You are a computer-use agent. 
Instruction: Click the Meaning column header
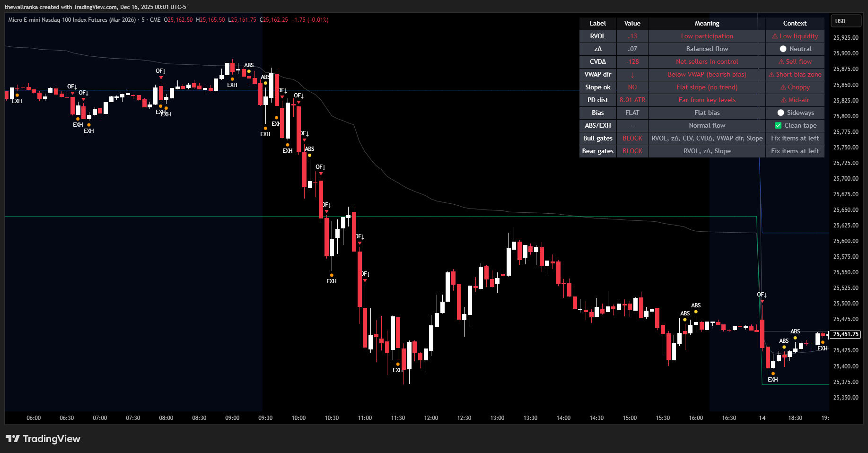pos(707,23)
